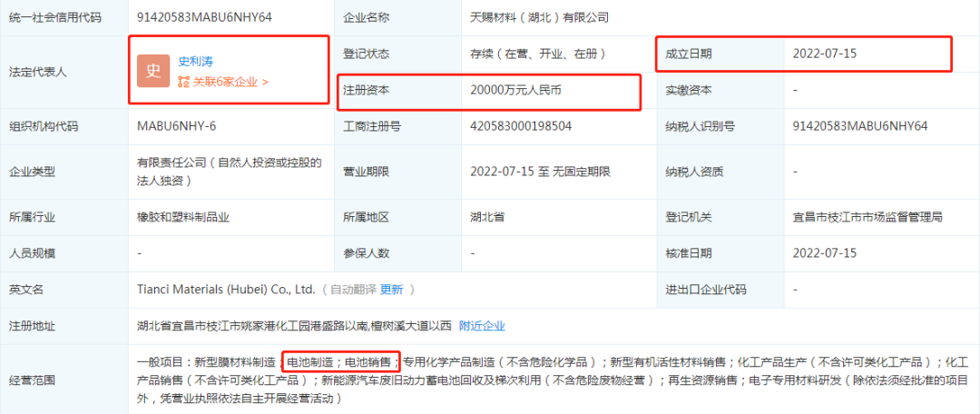
Task: Click the 英文名 label cell
Action: pyautogui.click(x=64, y=290)
